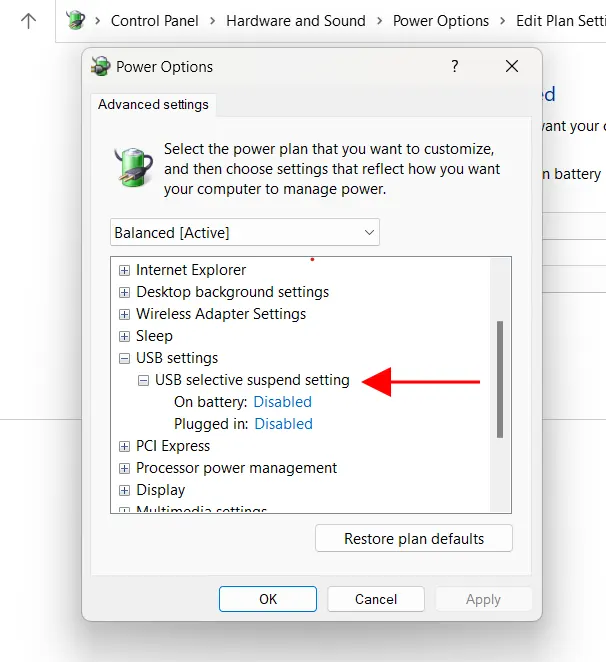This screenshot has width=606, height=662.
Task: Click Restore plan defaults button
Action: tap(414, 538)
